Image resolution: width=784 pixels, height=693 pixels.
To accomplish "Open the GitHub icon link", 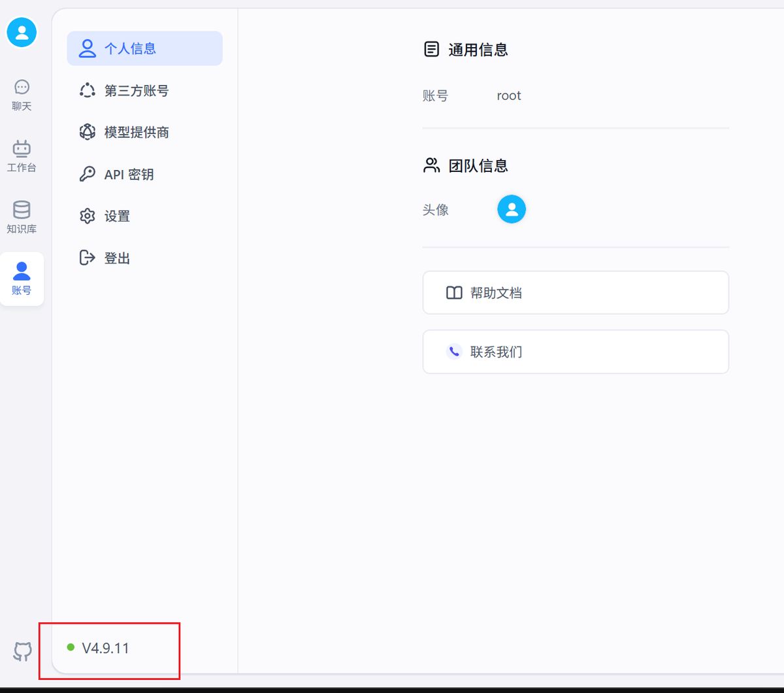I will click(23, 651).
